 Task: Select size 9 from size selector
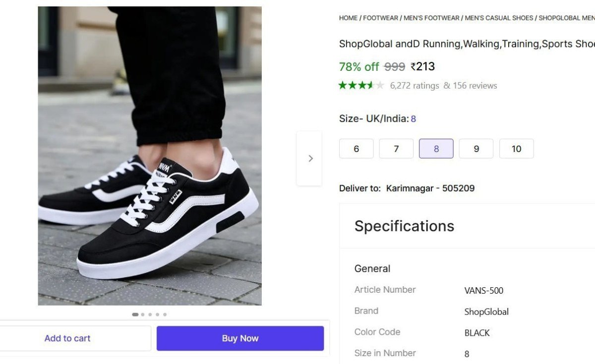coord(476,149)
